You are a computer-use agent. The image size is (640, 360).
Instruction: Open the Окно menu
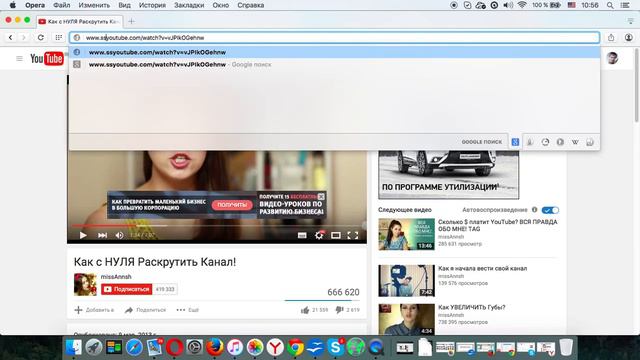click(220, 5)
